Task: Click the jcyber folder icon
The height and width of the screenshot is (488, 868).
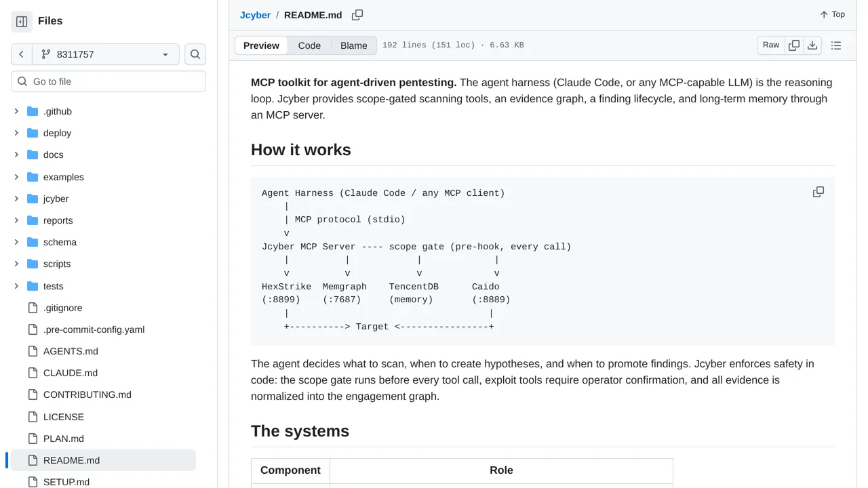Action: coord(33,199)
